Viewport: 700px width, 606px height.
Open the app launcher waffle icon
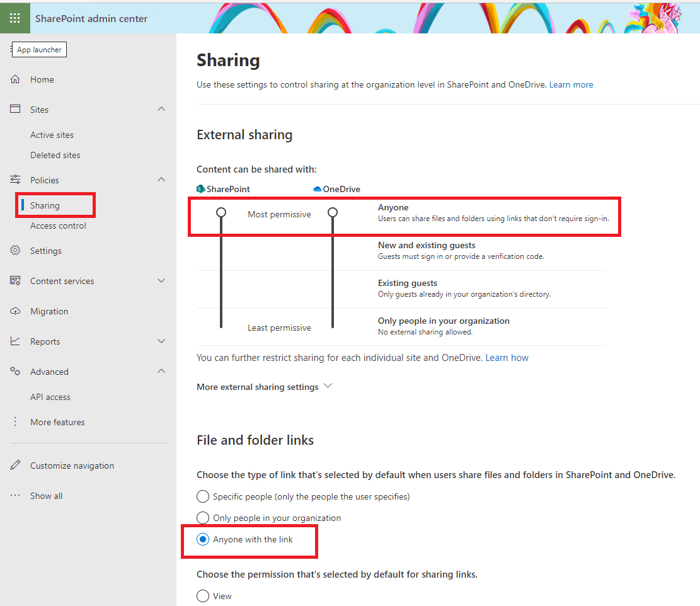[14, 18]
